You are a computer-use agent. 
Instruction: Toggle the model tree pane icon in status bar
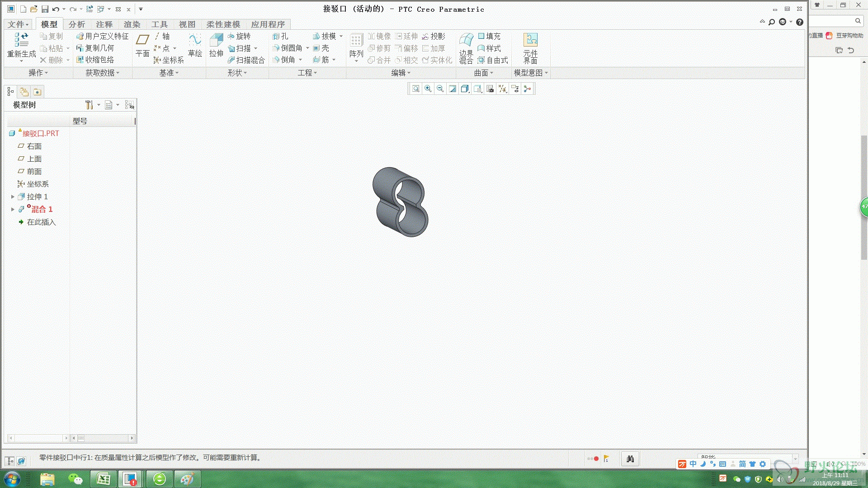pos(10,461)
